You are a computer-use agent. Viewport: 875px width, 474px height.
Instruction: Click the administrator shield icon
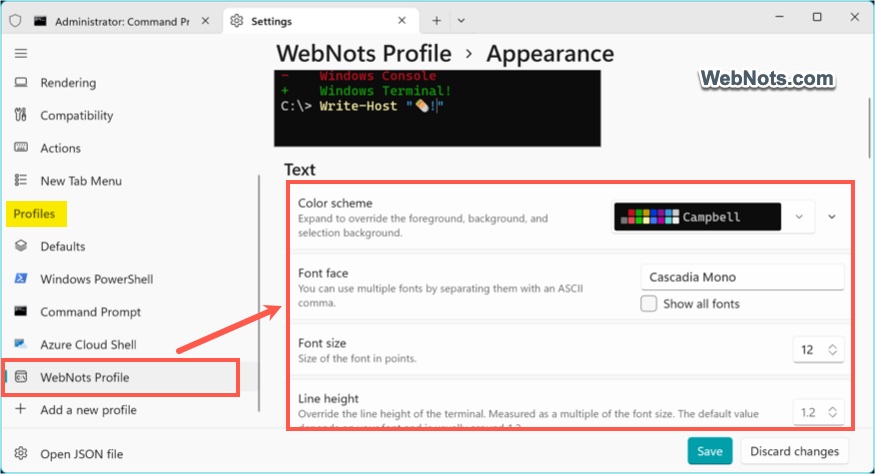15,21
